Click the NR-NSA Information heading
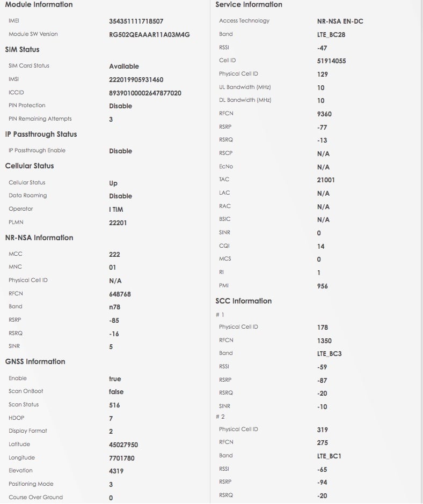This screenshot has width=423, height=504. (x=39, y=238)
